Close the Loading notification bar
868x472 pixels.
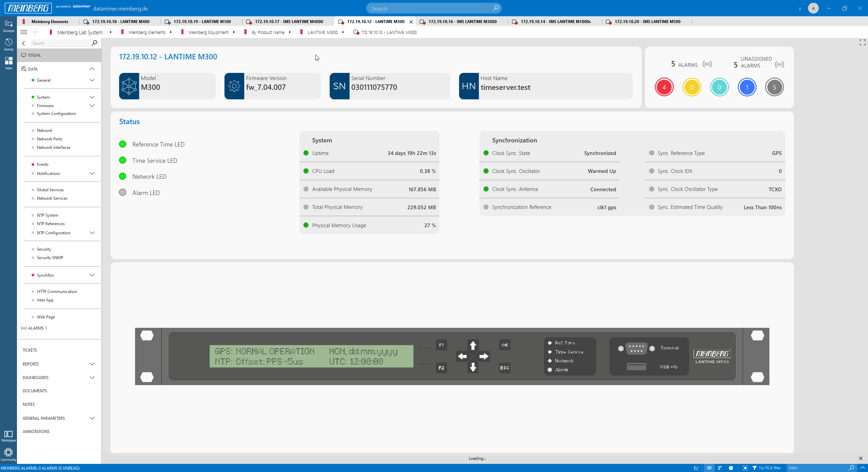(861, 458)
